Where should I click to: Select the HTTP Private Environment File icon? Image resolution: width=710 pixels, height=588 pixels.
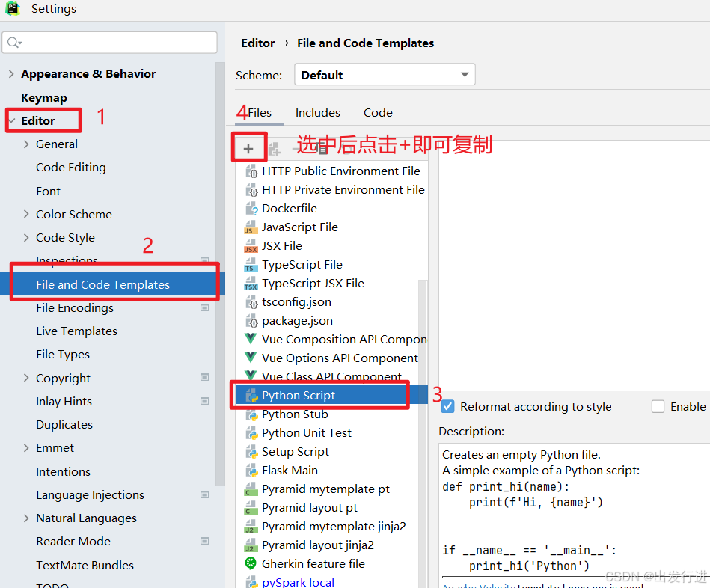(x=251, y=190)
